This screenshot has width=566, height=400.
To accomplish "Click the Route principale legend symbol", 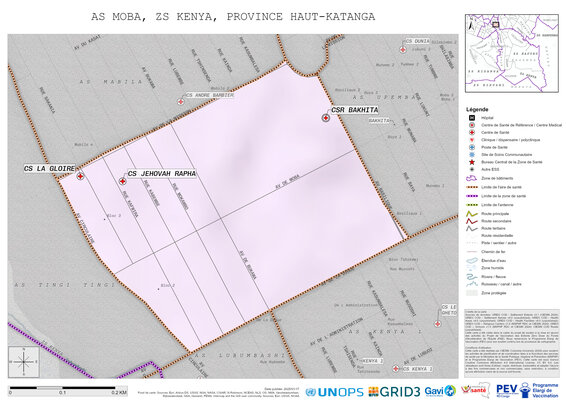I will (471, 214).
